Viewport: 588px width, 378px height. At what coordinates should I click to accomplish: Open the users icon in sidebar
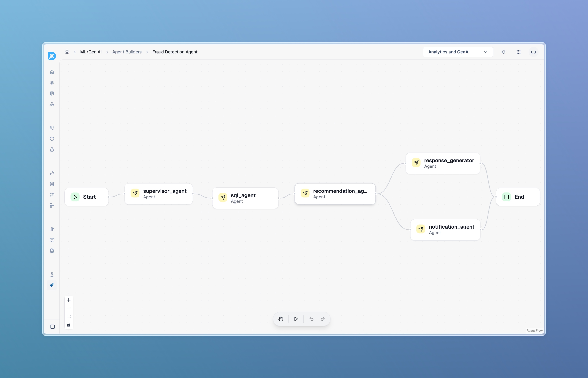(52, 128)
